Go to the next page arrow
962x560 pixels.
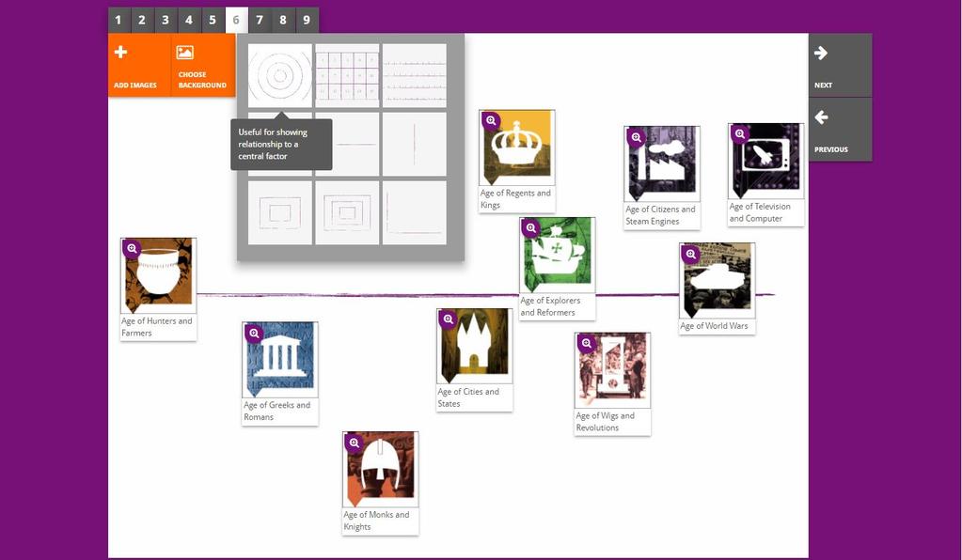coord(821,54)
